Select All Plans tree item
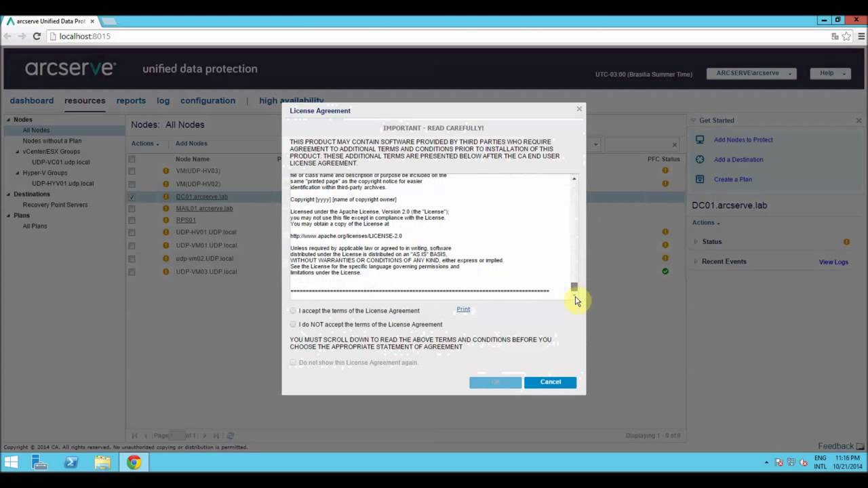Viewport: 868px width, 488px height. pyautogui.click(x=35, y=226)
